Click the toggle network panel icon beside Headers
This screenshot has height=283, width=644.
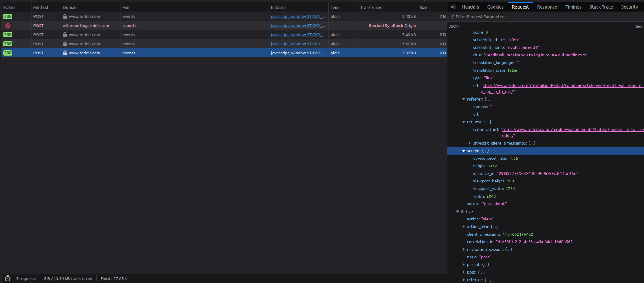453,7
